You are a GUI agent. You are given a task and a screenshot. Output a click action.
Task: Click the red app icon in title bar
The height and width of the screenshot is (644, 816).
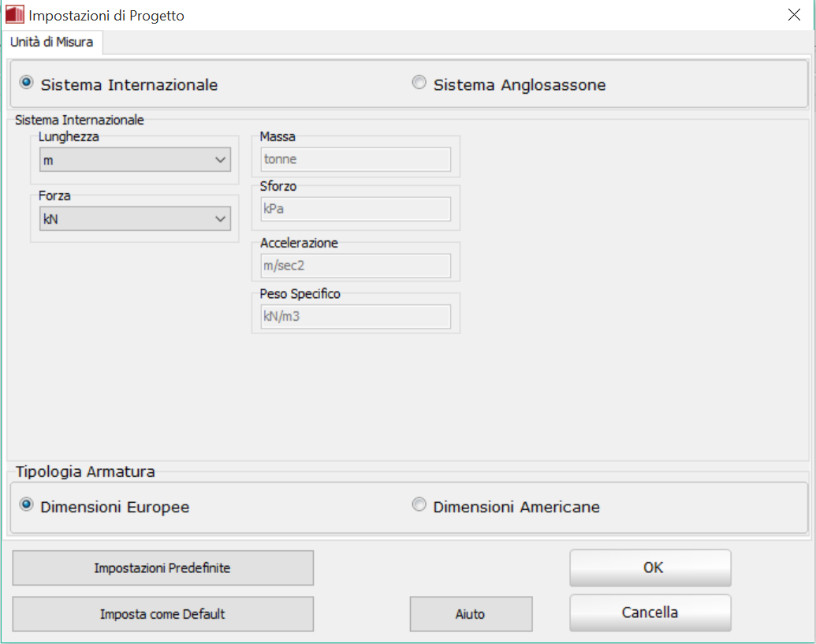click(14, 14)
